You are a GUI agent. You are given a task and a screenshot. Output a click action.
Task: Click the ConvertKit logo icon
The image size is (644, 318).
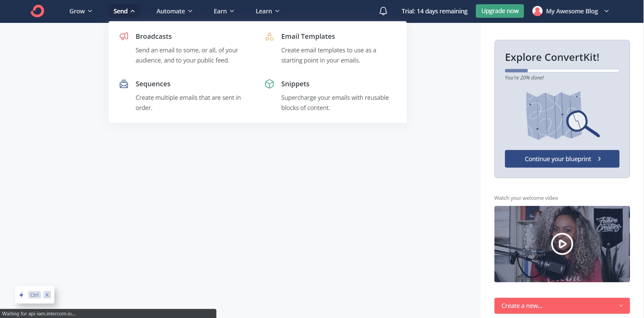click(37, 11)
